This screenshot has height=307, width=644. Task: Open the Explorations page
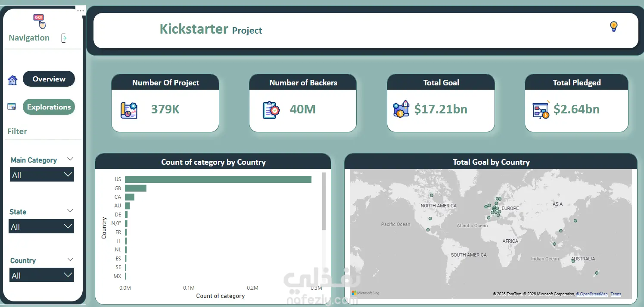(49, 107)
